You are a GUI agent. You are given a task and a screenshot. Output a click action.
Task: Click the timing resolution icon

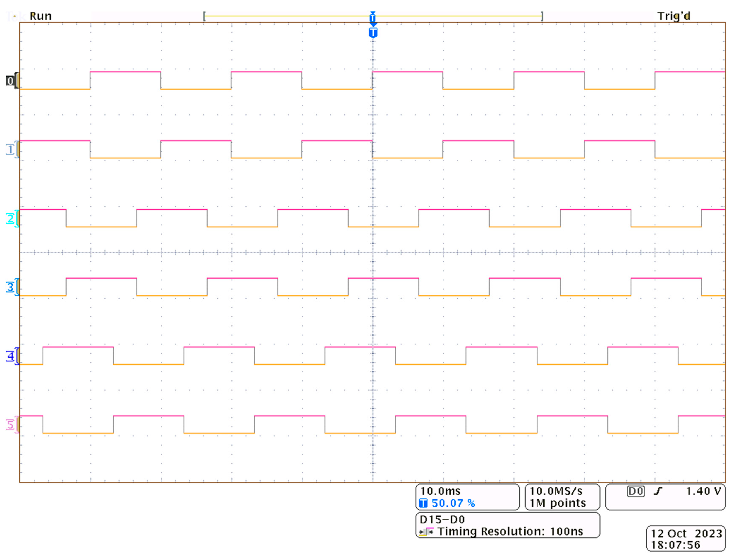pyautogui.click(x=426, y=531)
